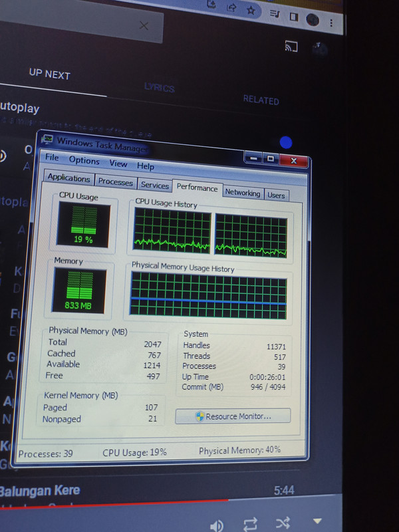This screenshot has height=532, width=399.
Task: Click the Available memory value 1214
Action: (152, 365)
